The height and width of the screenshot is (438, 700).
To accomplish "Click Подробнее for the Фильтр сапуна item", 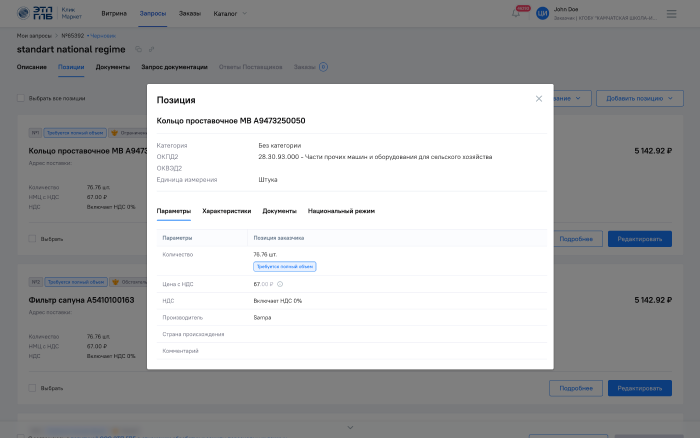I will tap(576, 388).
